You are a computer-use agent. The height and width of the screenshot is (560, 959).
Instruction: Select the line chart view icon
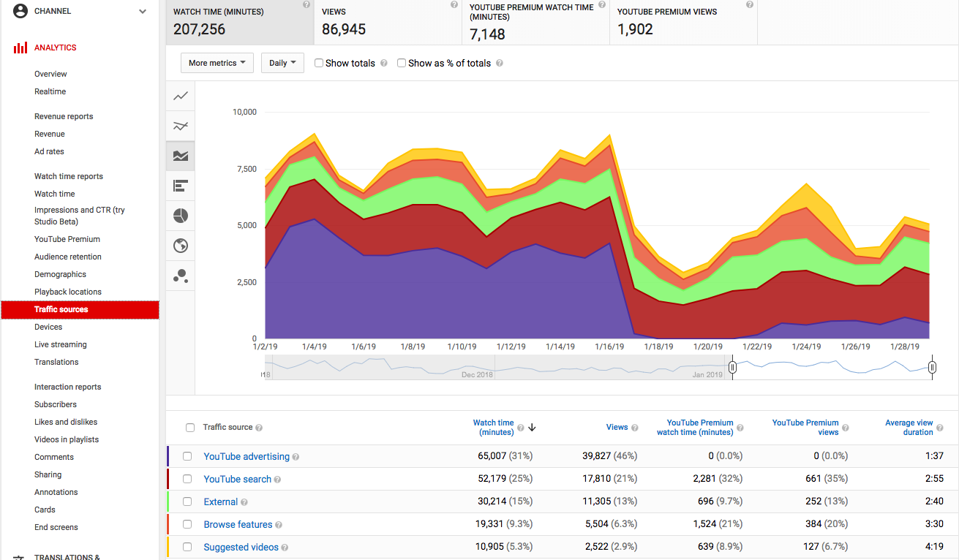pos(181,96)
